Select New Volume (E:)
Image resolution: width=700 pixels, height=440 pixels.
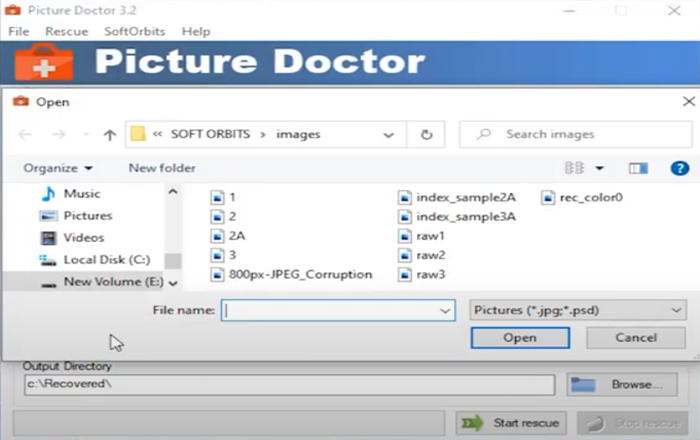pos(113,282)
